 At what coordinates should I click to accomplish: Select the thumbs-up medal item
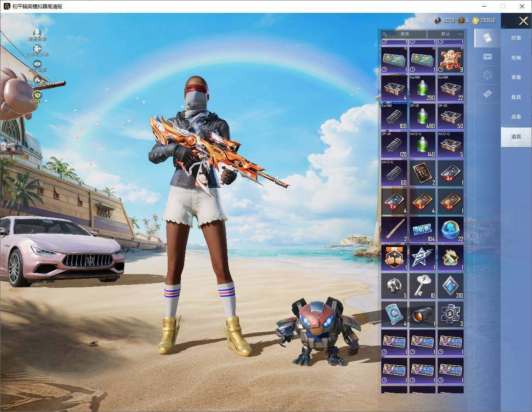pyautogui.click(x=394, y=257)
